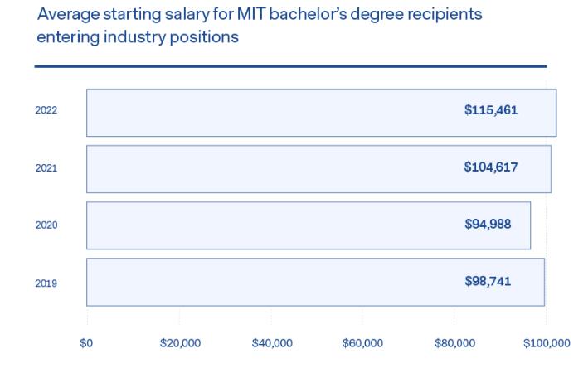Select the $98,741 value label
Screen dimensions: 588x373
[488, 281]
